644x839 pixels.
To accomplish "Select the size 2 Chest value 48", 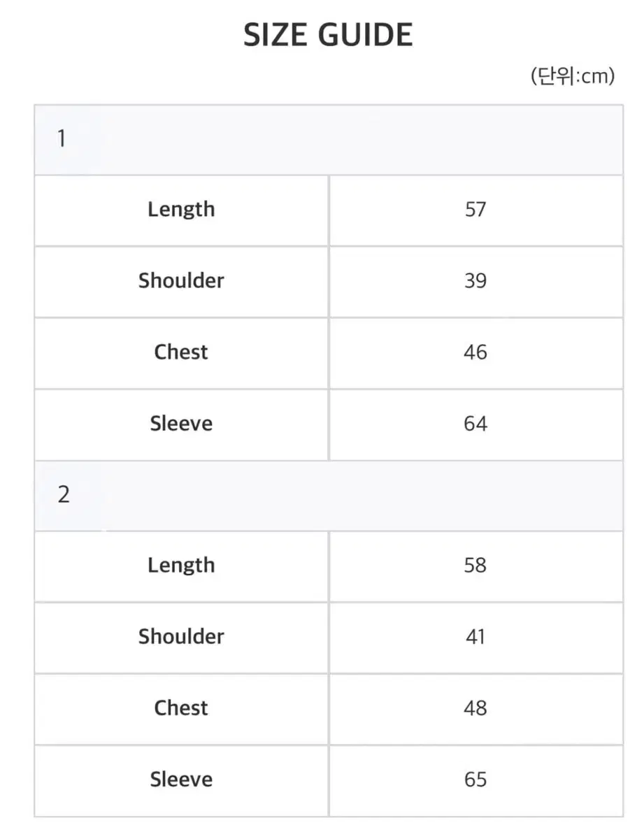I will 475,708.
